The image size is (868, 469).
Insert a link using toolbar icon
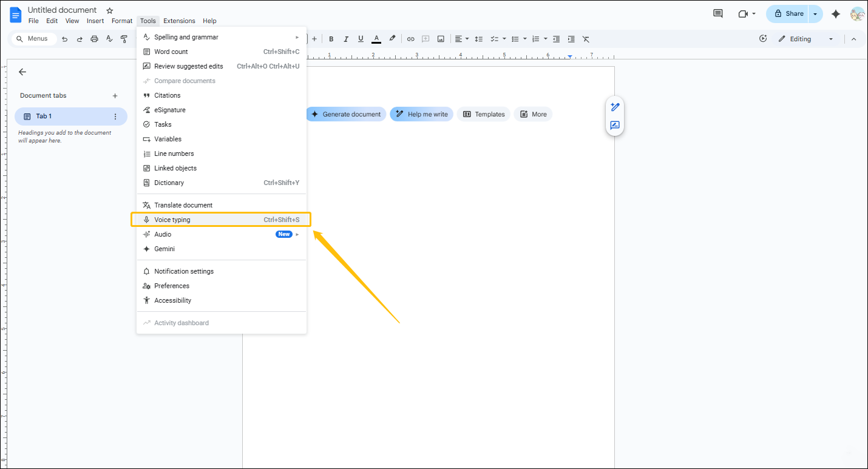click(410, 39)
